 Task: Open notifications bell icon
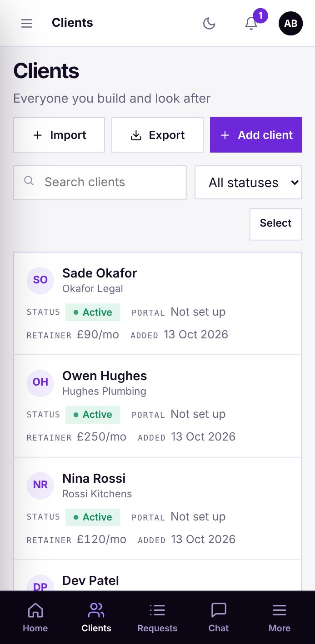coord(251,23)
